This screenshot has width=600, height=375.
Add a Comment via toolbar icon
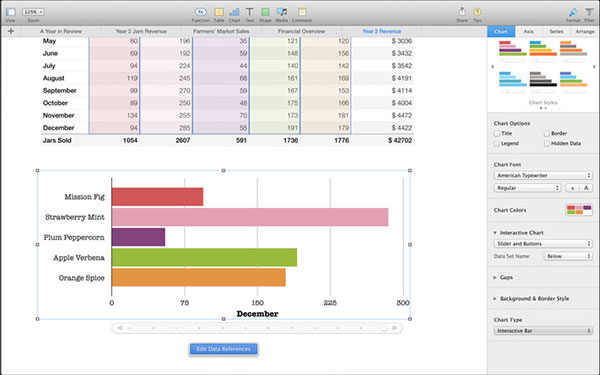302,12
